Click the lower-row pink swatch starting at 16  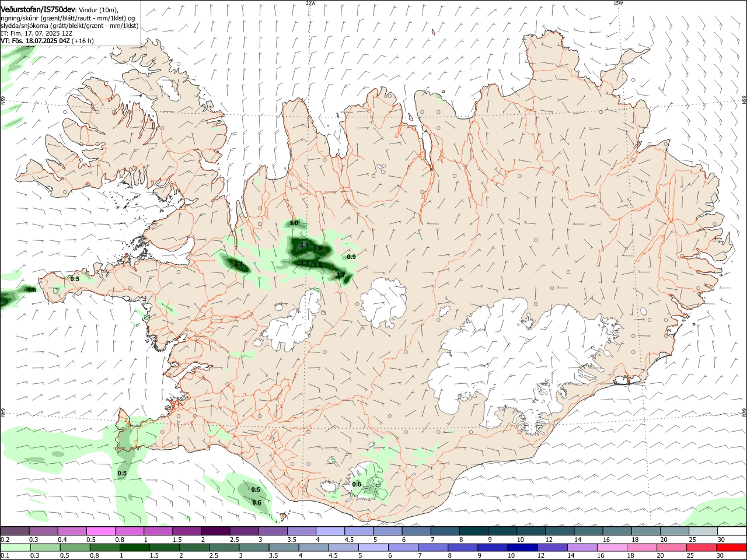[x=612, y=547]
